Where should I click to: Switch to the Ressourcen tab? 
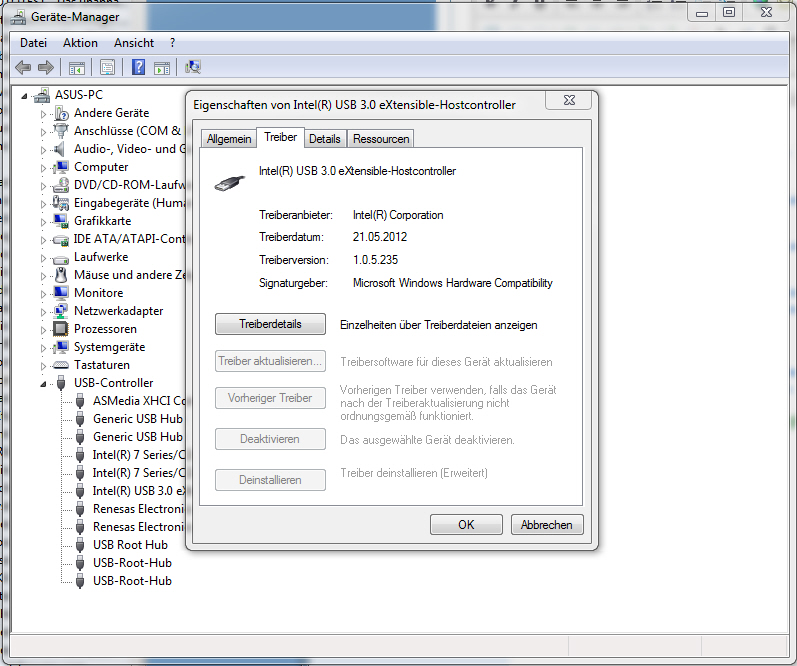point(381,139)
